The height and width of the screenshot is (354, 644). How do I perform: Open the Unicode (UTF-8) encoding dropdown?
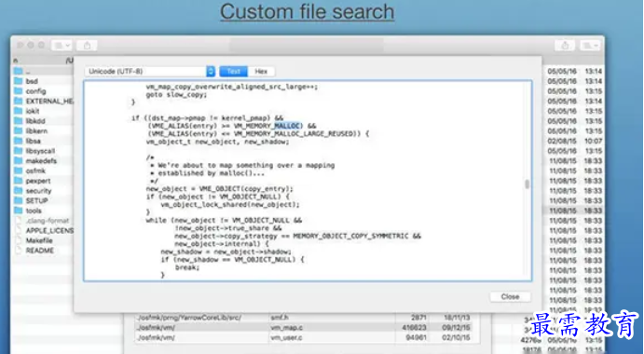coord(150,71)
